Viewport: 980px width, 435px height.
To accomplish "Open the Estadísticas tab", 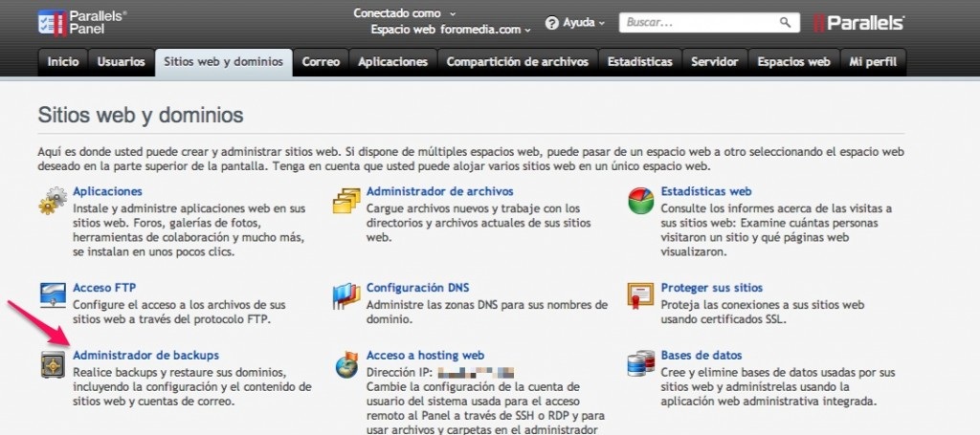I will pyautogui.click(x=639, y=62).
